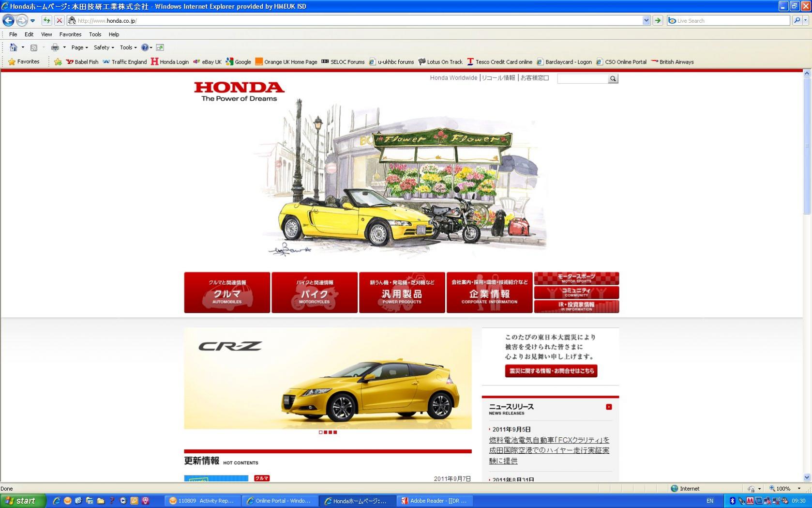Click the HONDA Power of Dreams logo
The height and width of the screenshot is (508, 812).
[239, 92]
